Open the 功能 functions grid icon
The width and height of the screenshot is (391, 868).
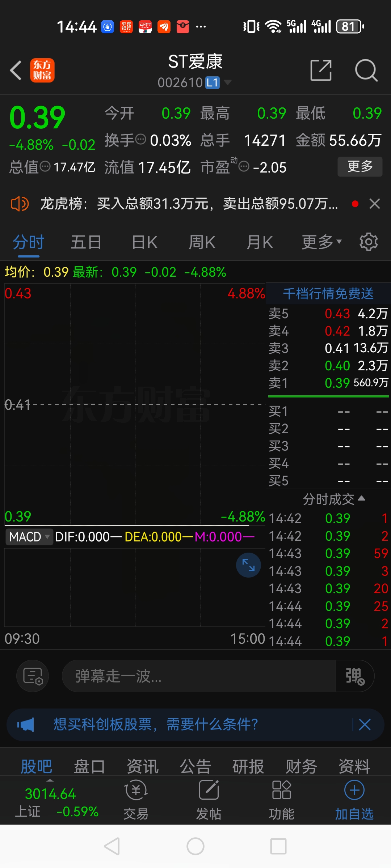282,800
